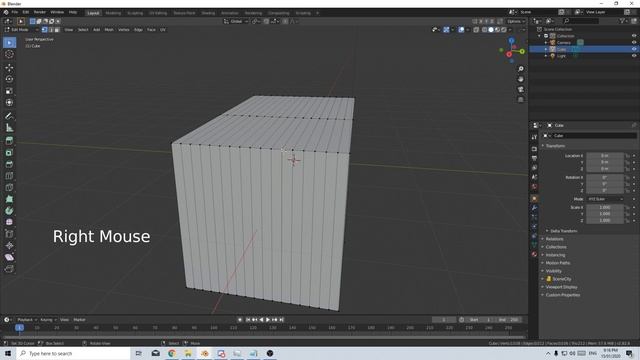Viewport: 640px width, 360px height.
Task: Play the animation in the timeline
Action: (x=268, y=320)
